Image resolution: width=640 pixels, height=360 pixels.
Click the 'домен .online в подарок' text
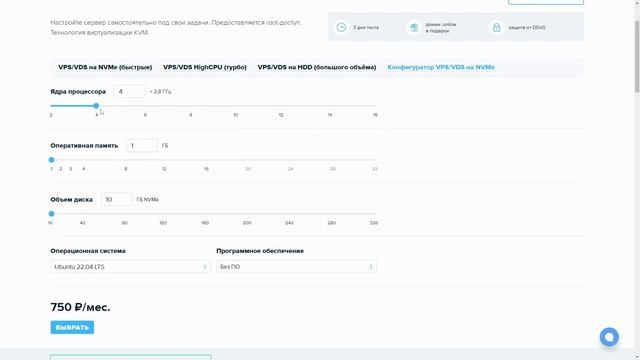441,27
